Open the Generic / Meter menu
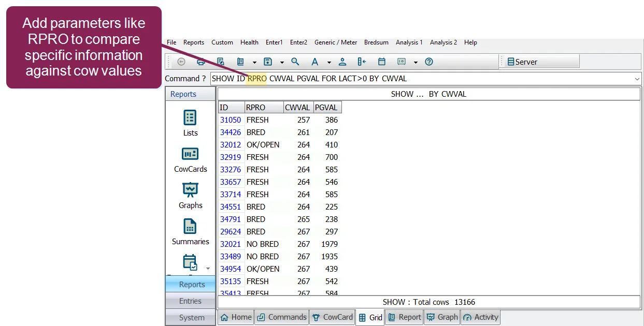The height and width of the screenshot is (326, 644). (336, 42)
